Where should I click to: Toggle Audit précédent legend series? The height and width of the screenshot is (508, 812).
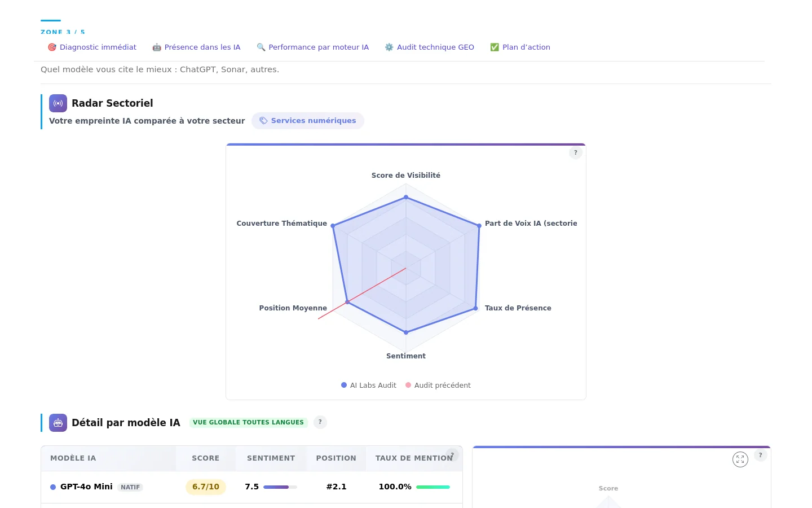[438, 386]
